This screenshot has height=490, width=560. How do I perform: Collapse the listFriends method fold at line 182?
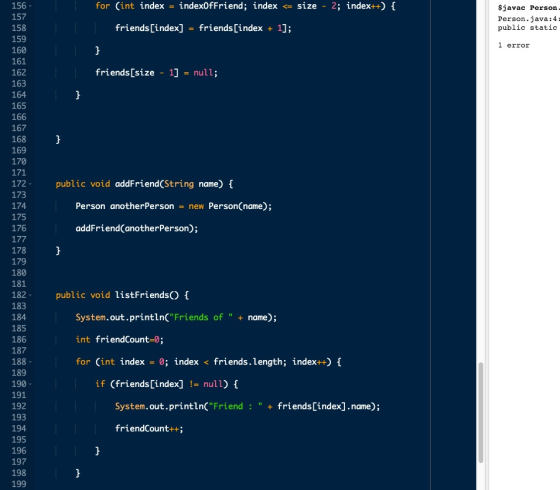(30, 295)
